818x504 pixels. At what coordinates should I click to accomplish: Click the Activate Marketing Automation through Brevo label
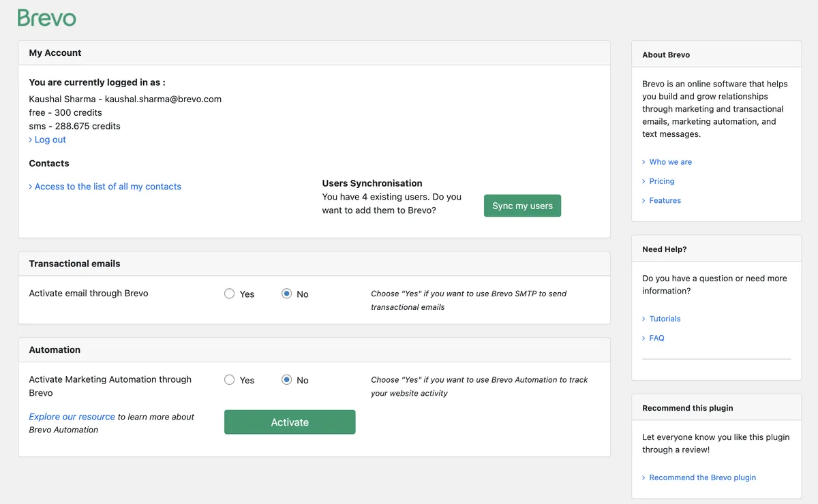[110, 386]
